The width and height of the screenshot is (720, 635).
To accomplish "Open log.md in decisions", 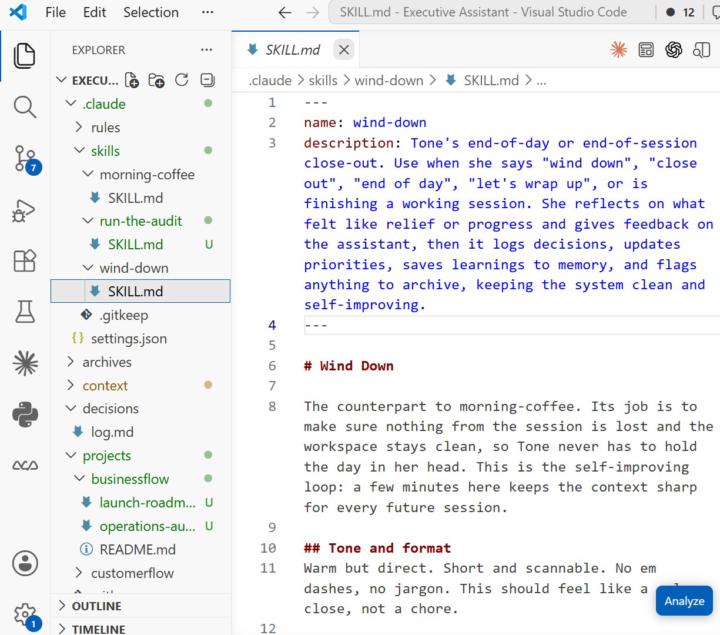I will (112, 432).
